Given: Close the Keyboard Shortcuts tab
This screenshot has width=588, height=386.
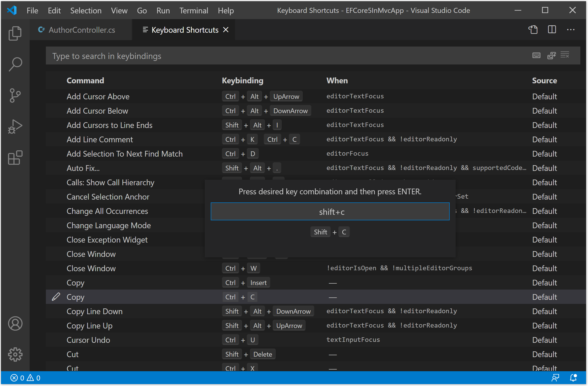Looking at the screenshot, I should (x=226, y=29).
